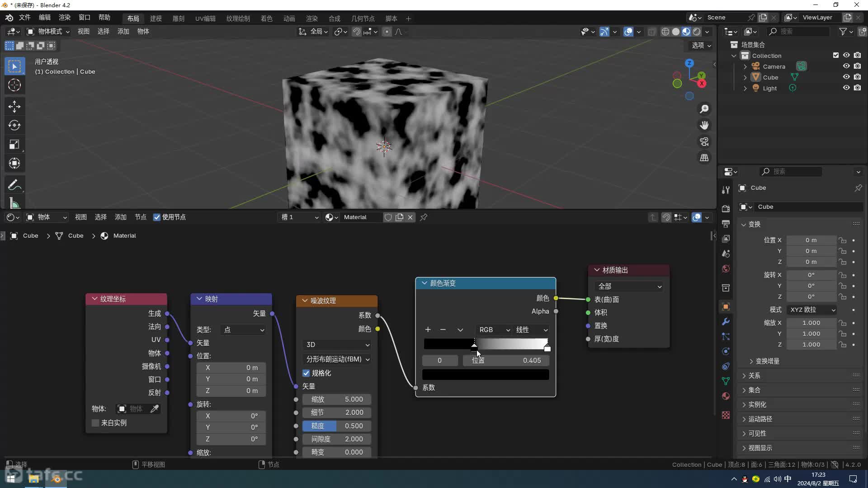Toggle pin icon in node editor header

click(x=424, y=217)
